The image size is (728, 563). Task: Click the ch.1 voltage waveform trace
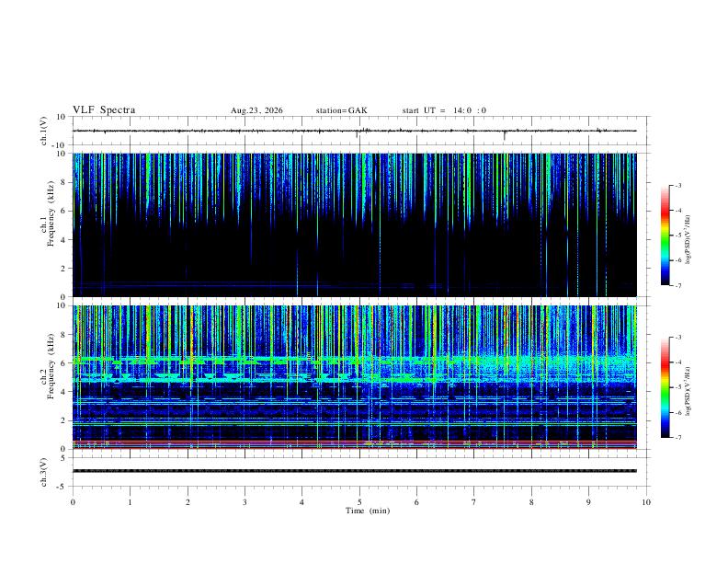(x=354, y=131)
